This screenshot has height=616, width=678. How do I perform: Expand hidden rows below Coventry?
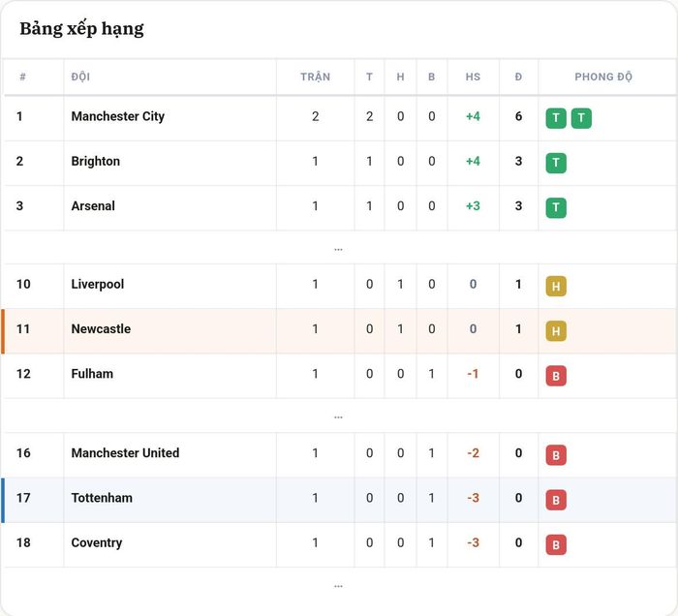tap(338, 586)
